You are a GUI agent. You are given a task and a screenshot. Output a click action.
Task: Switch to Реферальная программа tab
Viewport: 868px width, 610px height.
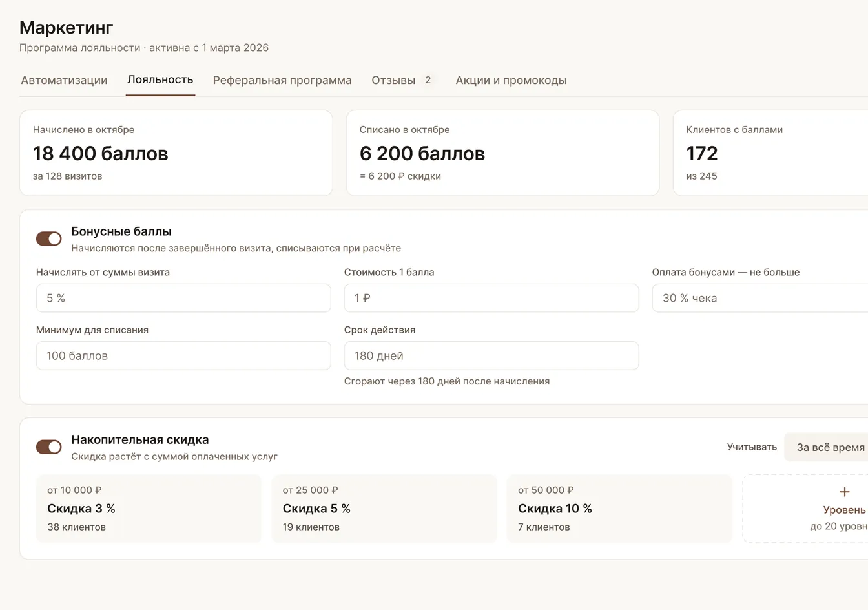[x=282, y=80]
